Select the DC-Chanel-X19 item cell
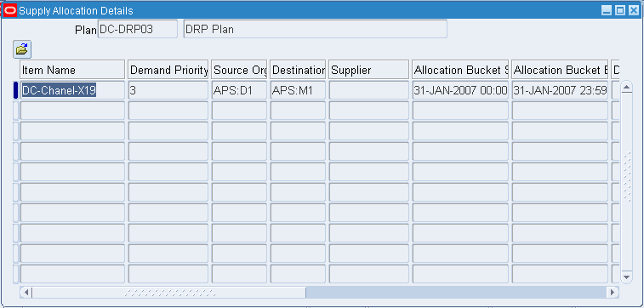The width and height of the screenshot is (644, 308). tap(72, 90)
